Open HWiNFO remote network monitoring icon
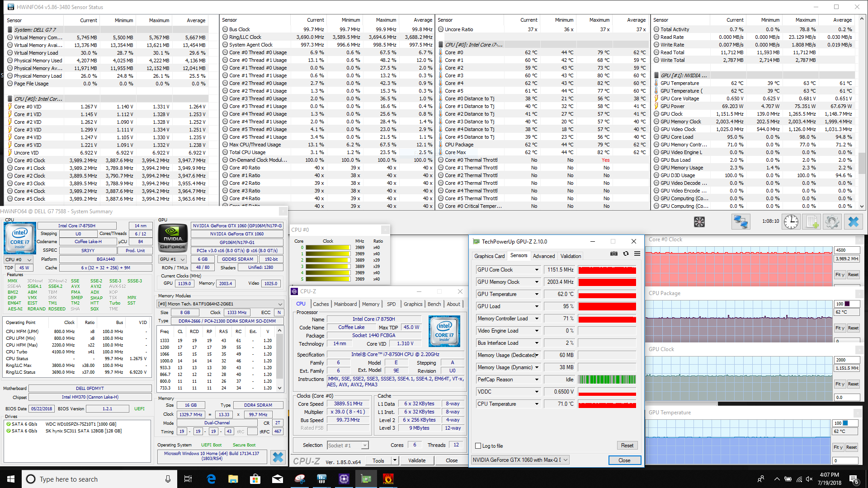 pyautogui.click(x=741, y=222)
